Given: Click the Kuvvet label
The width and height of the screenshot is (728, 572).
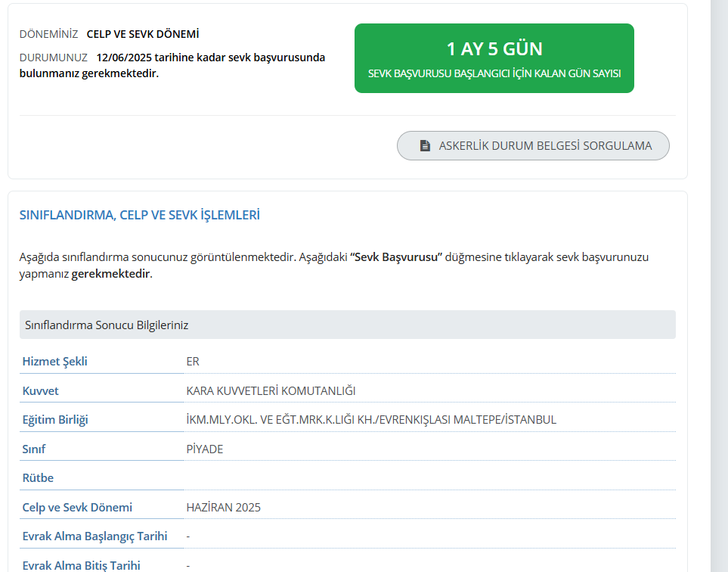Looking at the screenshot, I should coord(40,390).
